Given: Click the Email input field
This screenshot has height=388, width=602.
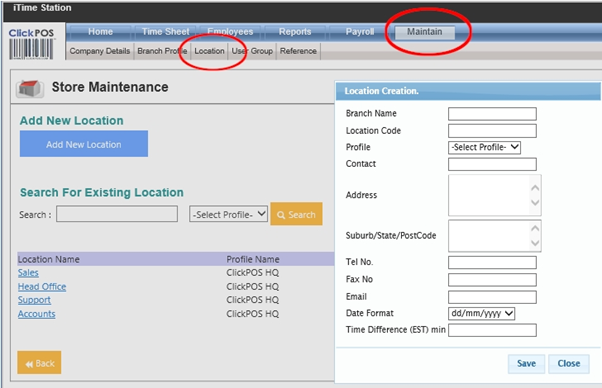Looking at the screenshot, I should click(492, 297).
